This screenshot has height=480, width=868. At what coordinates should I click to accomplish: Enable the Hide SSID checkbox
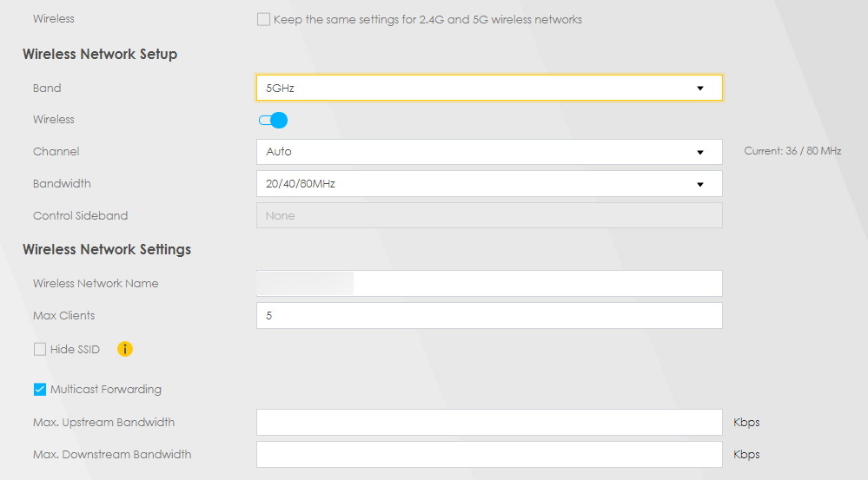click(40, 349)
